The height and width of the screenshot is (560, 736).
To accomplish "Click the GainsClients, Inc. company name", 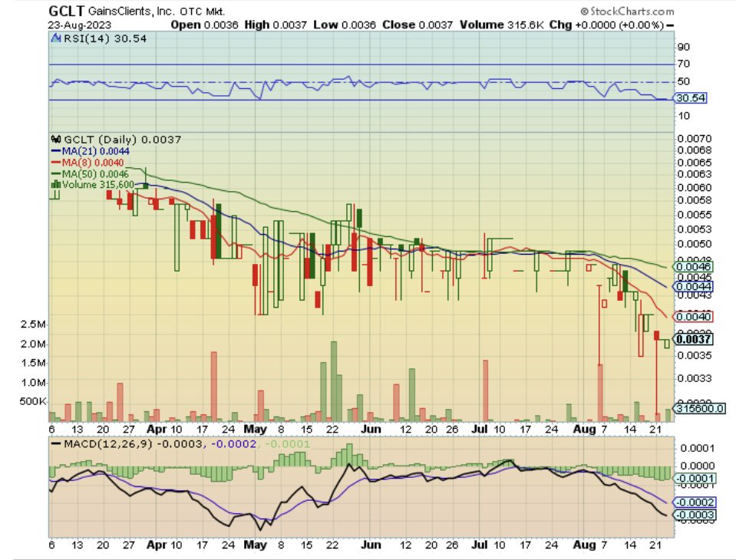I will click(131, 12).
